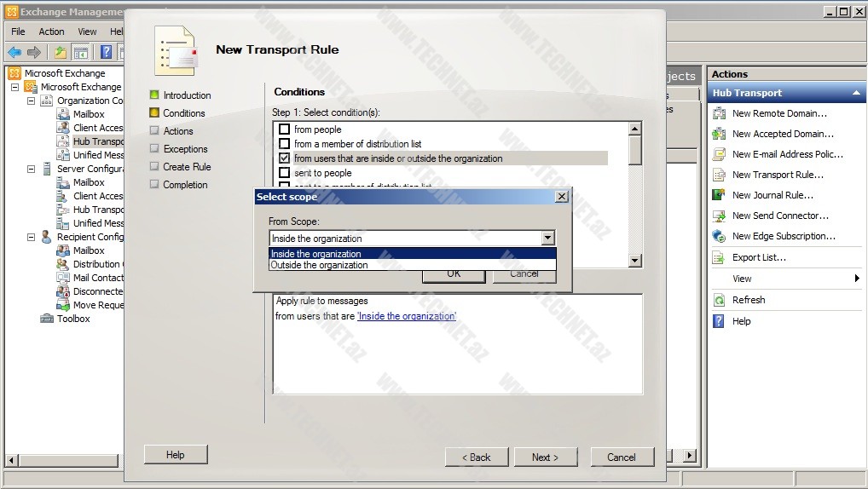This screenshot has width=868, height=489.
Task: Open the From Scope dropdown arrow
Action: [x=547, y=239]
